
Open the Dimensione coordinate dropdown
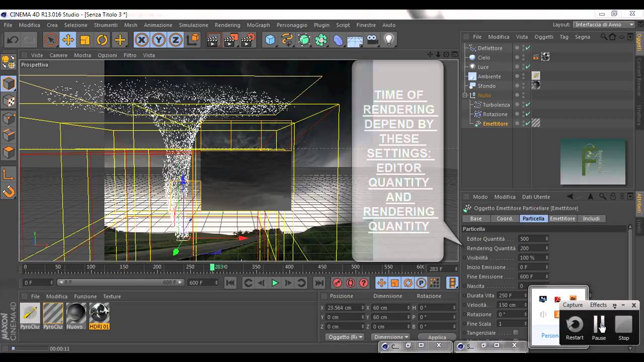pos(390,337)
